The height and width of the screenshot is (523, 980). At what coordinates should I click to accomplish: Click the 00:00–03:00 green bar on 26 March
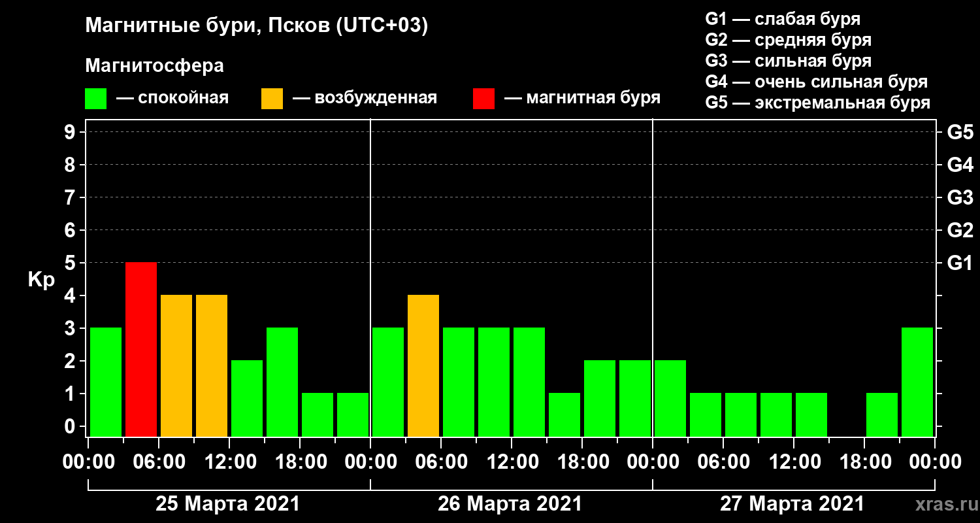coord(388,382)
